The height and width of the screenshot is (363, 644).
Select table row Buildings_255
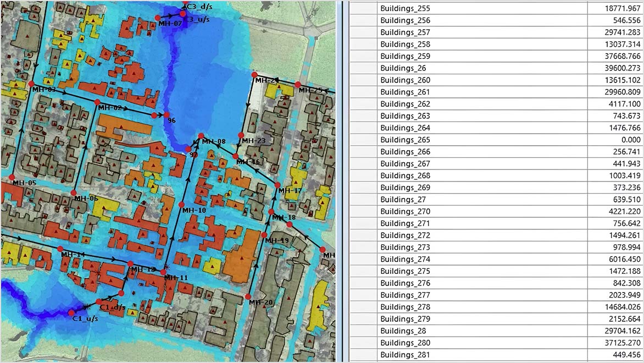(497, 8)
